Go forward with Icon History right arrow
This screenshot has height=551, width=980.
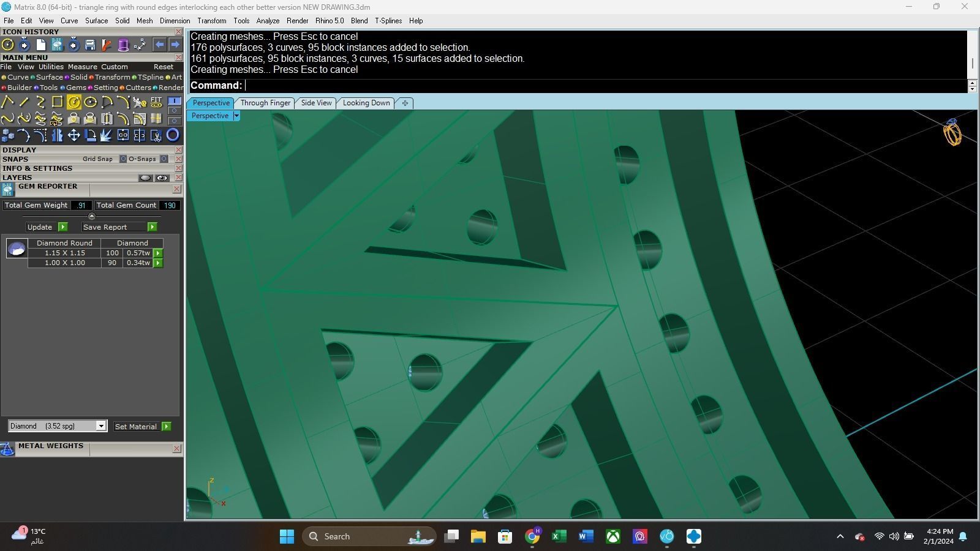tap(175, 45)
